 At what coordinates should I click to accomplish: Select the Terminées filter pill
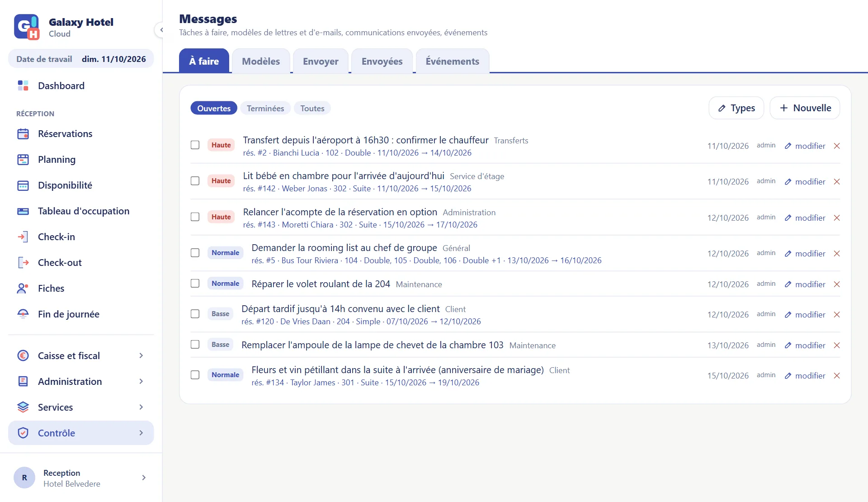pos(265,108)
